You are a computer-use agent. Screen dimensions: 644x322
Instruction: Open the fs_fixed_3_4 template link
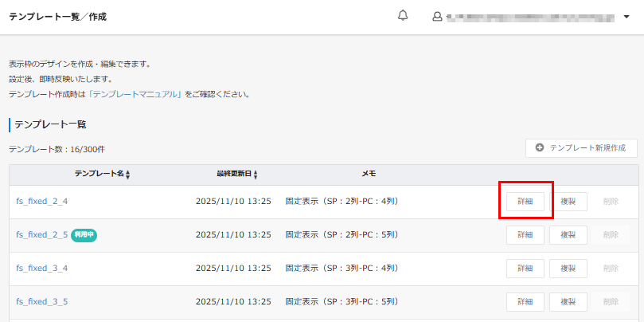(42, 269)
